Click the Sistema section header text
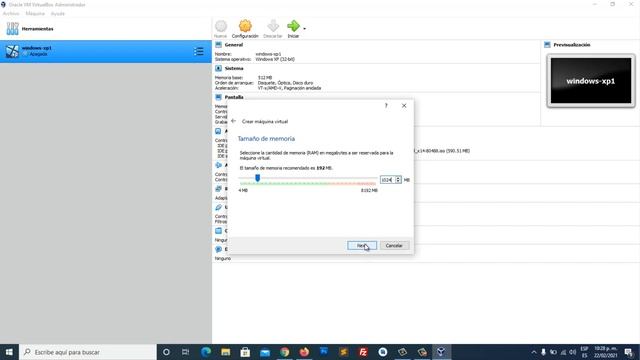640x360 pixels. [x=234, y=69]
